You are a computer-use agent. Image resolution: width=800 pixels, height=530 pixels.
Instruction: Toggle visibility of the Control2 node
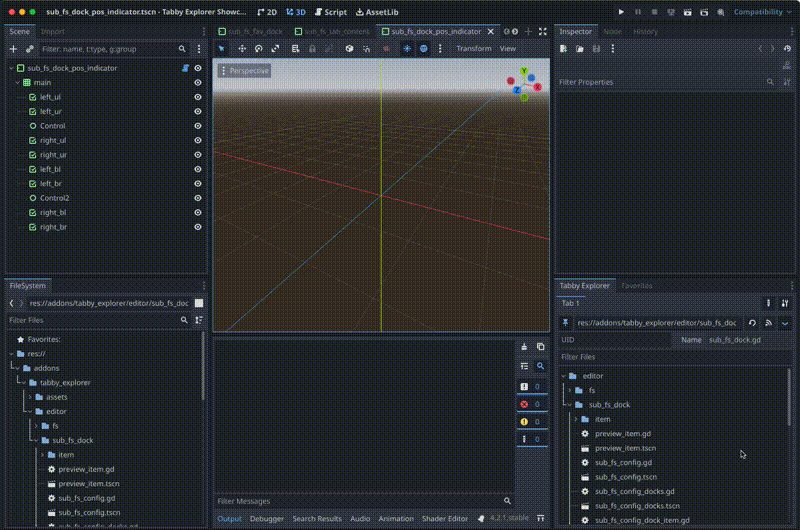(x=198, y=198)
